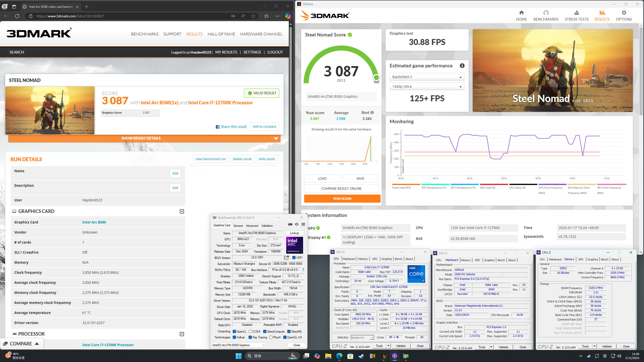Click the GPU Load red legend swatch
Image resolution: width=644 pixels, height=362 pixels.
[x=494, y=184]
